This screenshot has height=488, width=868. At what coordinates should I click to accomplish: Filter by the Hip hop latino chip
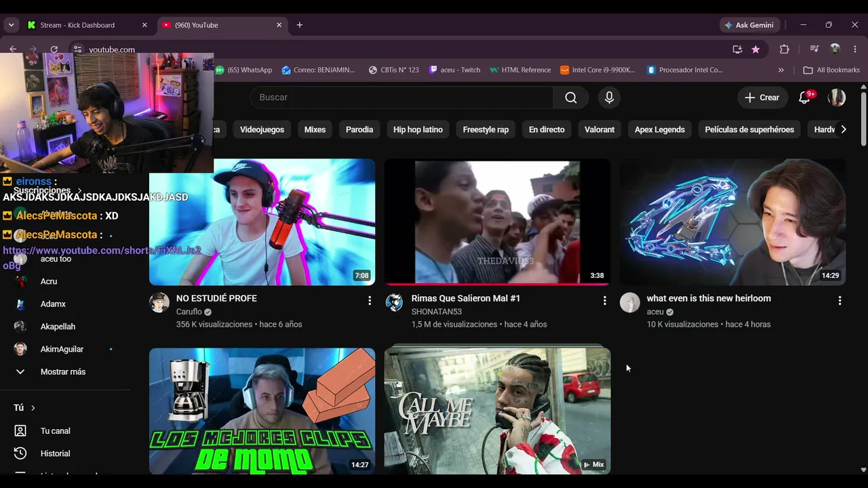click(x=418, y=129)
